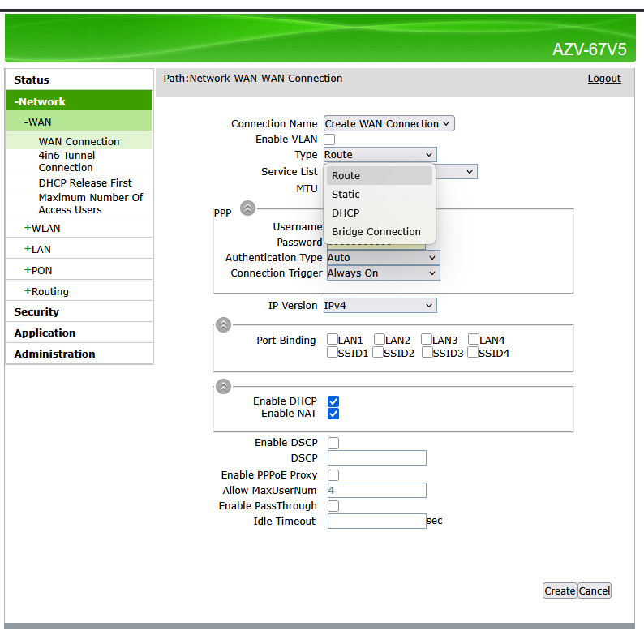Select DHCP option in Type list
Viewport: 644px width, 644px height.
pyautogui.click(x=346, y=213)
